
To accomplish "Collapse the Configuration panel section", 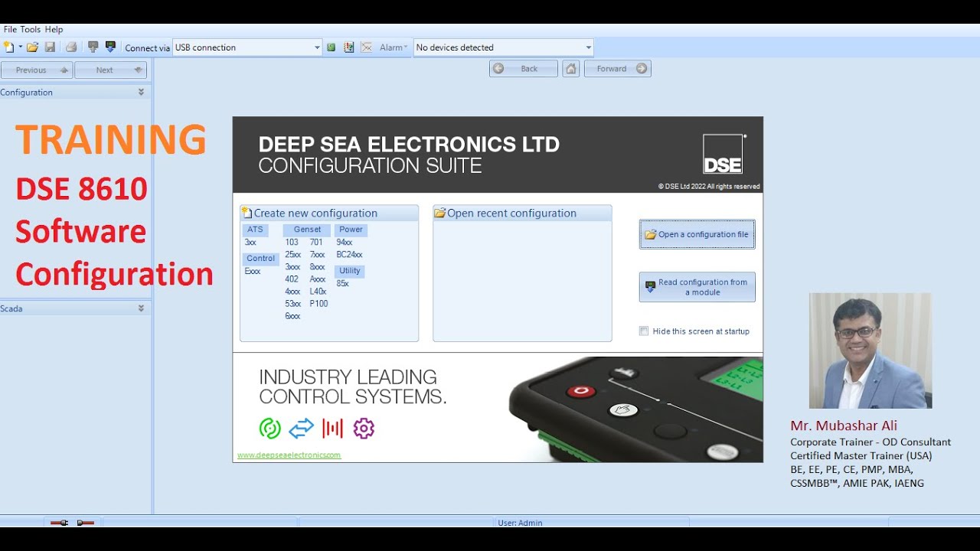I will [x=141, y=92].
